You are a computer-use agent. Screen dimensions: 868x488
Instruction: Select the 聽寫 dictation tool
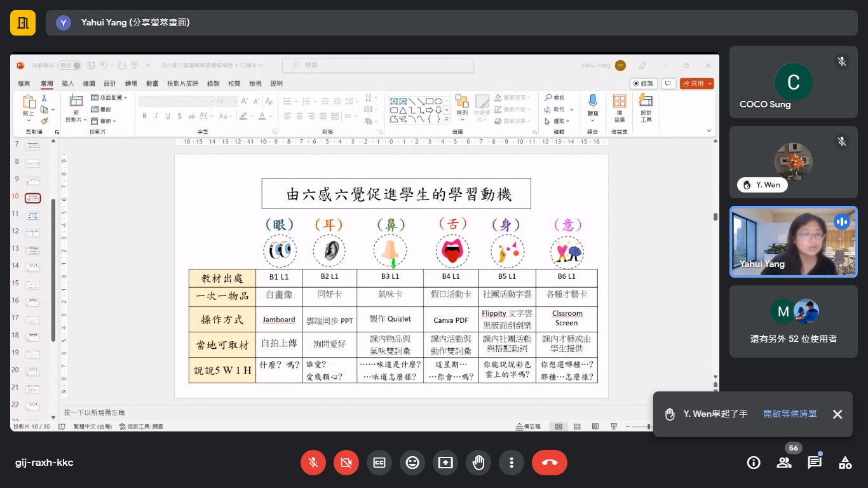(592, 104)
